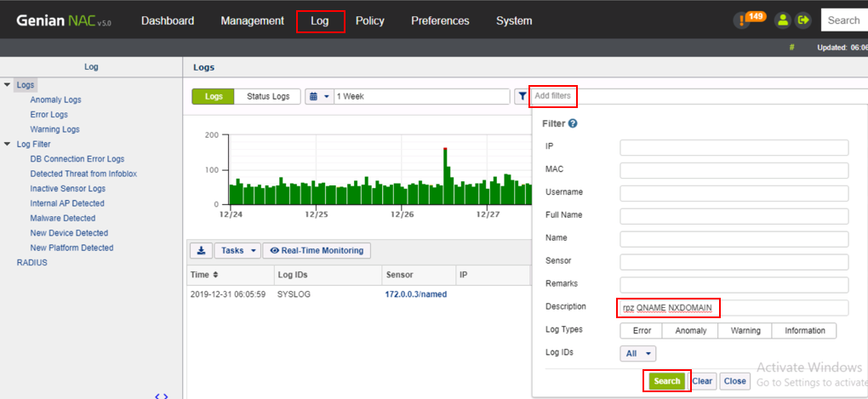
Task: Switch to the Status Logs tab
Action: pos(268,96)
